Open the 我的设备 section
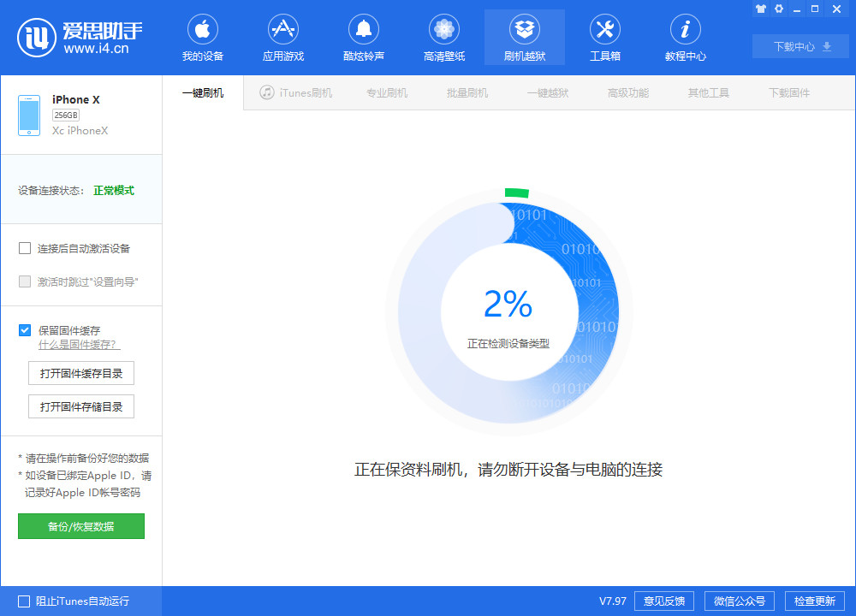 click(202, 37)
